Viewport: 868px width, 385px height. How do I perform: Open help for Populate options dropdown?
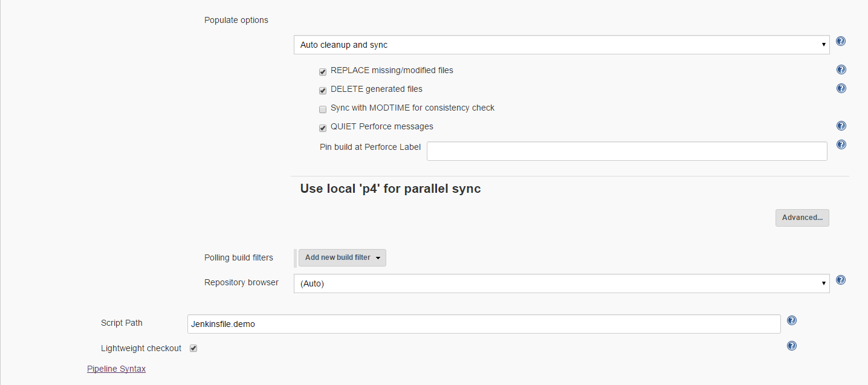pyautogui.click(x=840, y=42)
